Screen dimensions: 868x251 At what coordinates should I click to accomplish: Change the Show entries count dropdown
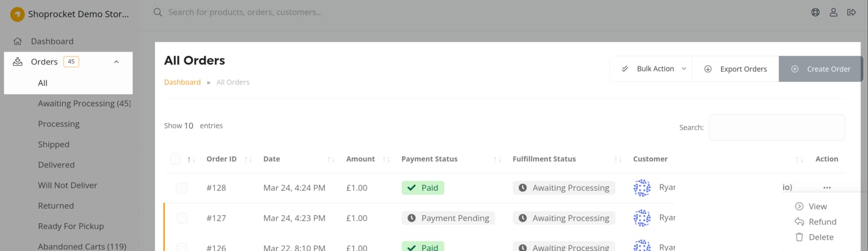(188, 126)
